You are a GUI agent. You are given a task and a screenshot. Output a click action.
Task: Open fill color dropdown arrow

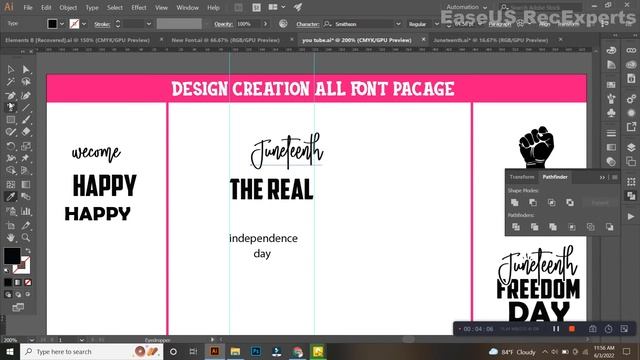tap(62, 24)
